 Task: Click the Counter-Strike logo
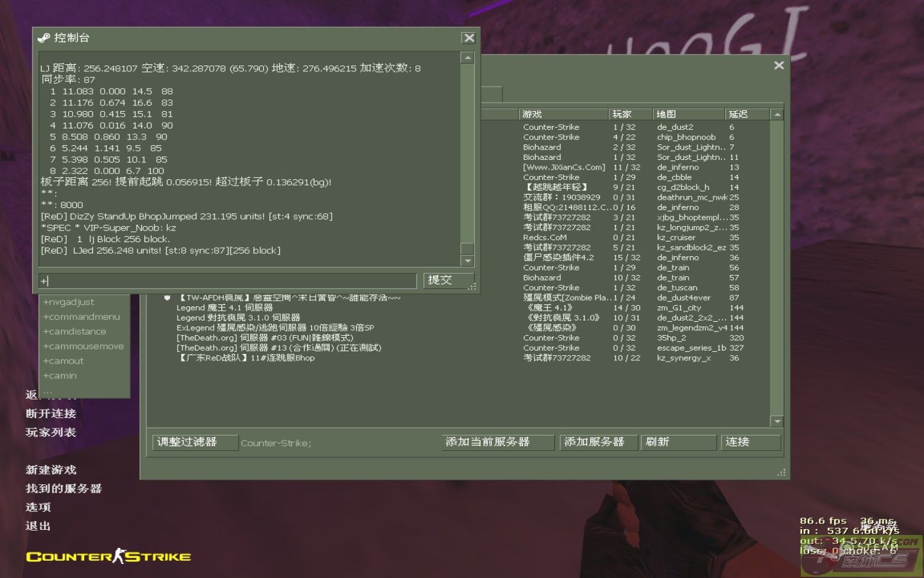(108, 556)
